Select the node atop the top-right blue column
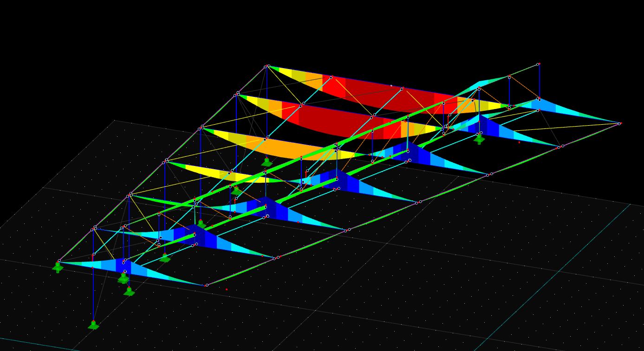 (x=539, y=64)
